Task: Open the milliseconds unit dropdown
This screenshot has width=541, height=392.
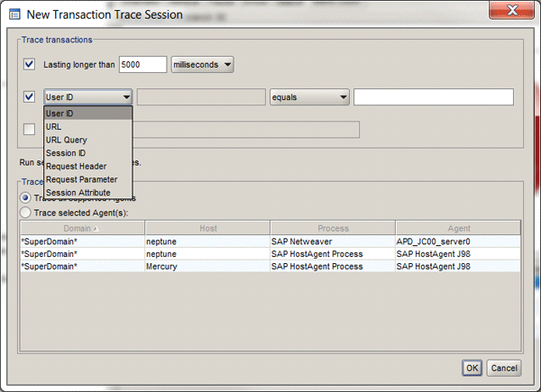Action: point(202,64)
